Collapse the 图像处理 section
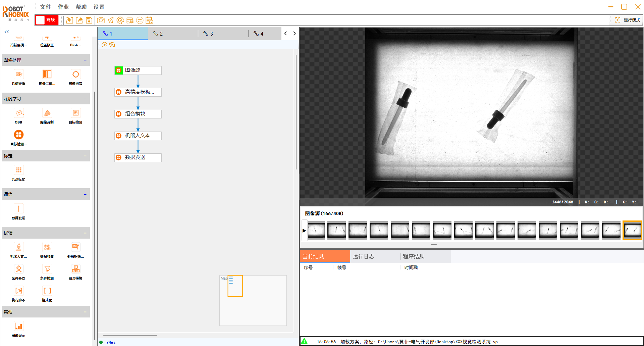644x346 pixels. [x=85, y=60]
